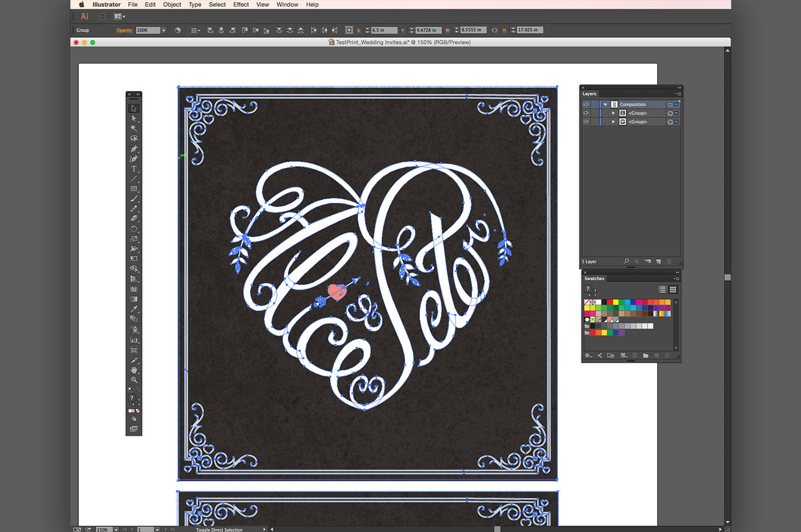Select the Scale tool

pyautogui.click(x=134, y=239)
